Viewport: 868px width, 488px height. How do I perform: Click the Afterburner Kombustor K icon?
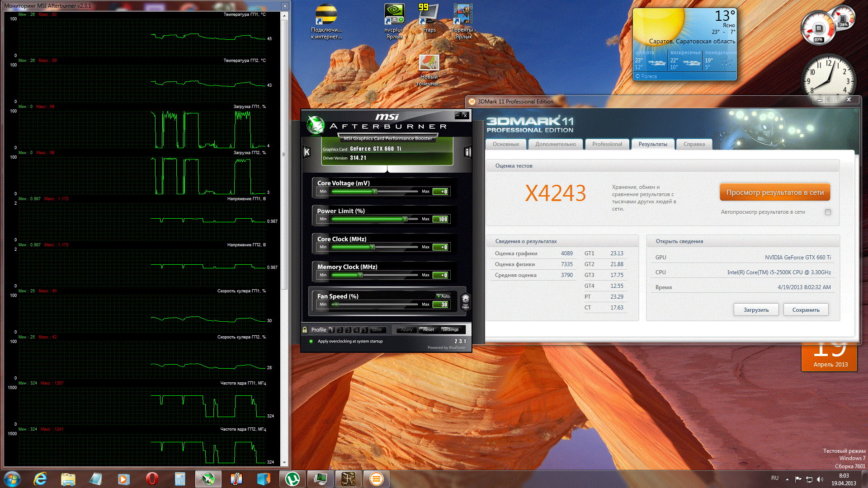(x=307, y=152)
